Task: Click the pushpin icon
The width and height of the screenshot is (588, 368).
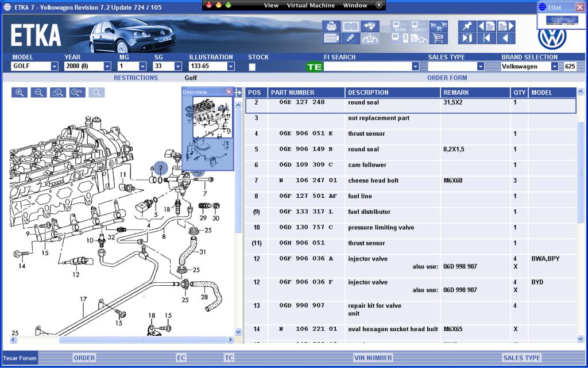Action: click(x=467, y=26)
